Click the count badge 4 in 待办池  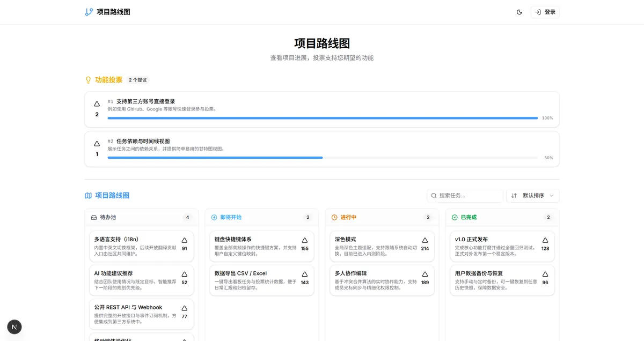[x=187, y=217]
